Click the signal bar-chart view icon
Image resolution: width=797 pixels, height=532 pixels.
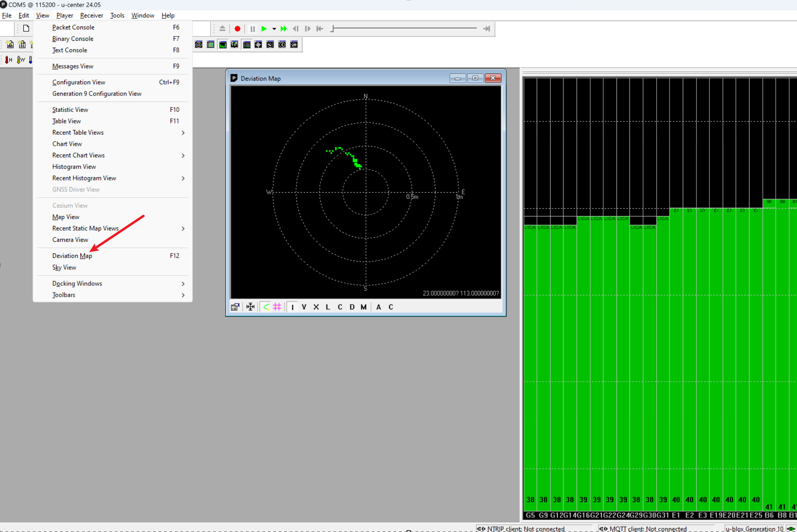(x=223, y=45)
